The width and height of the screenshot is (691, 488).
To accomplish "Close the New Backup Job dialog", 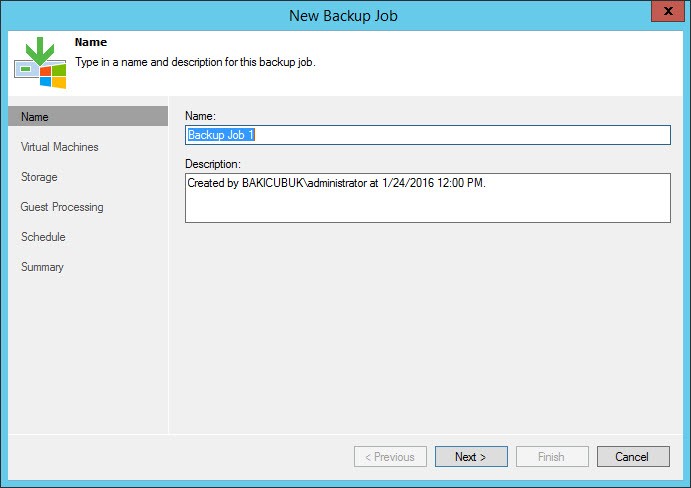I will (668, 11).
